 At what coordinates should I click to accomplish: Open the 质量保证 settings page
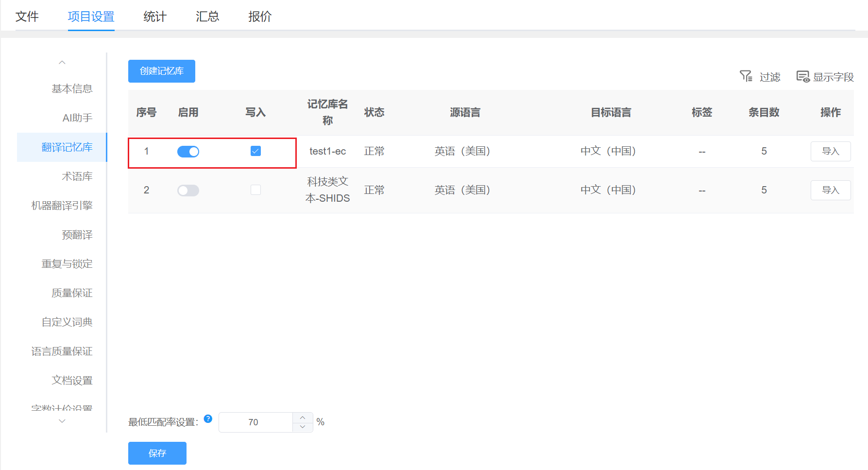[71, 293]
